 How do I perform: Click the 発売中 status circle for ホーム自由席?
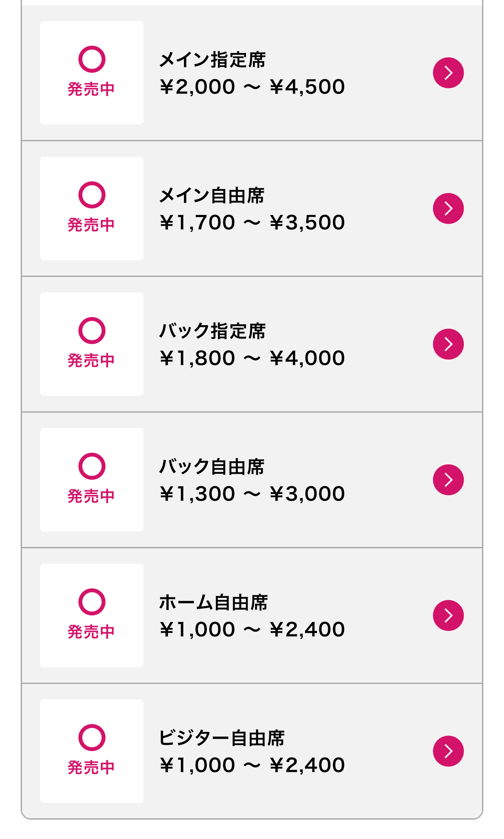(92, 602)
